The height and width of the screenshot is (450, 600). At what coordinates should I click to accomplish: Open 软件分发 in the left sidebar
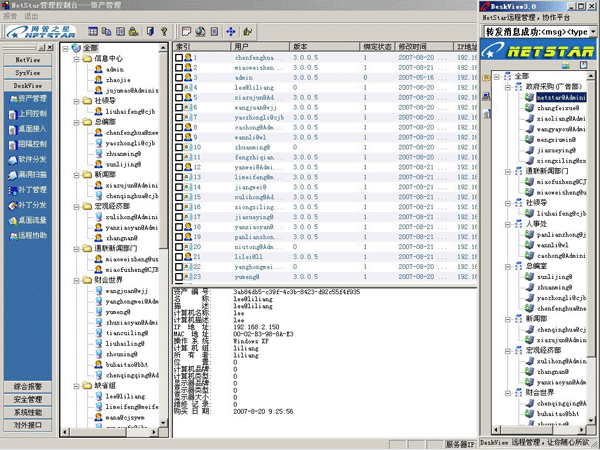click(28, 160)
